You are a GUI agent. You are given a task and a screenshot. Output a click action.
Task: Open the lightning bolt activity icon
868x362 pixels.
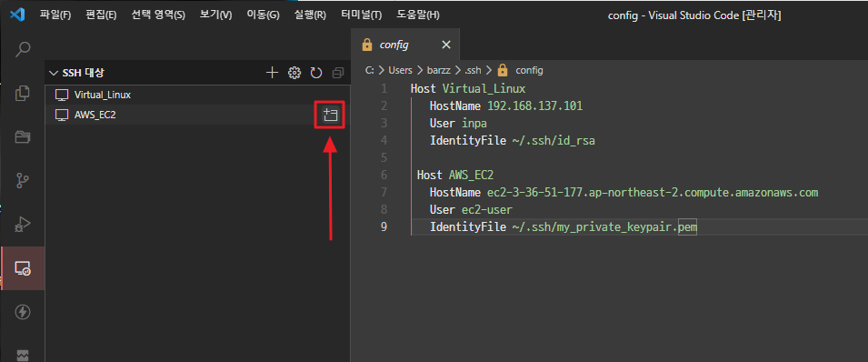click(x=22, y=312)
